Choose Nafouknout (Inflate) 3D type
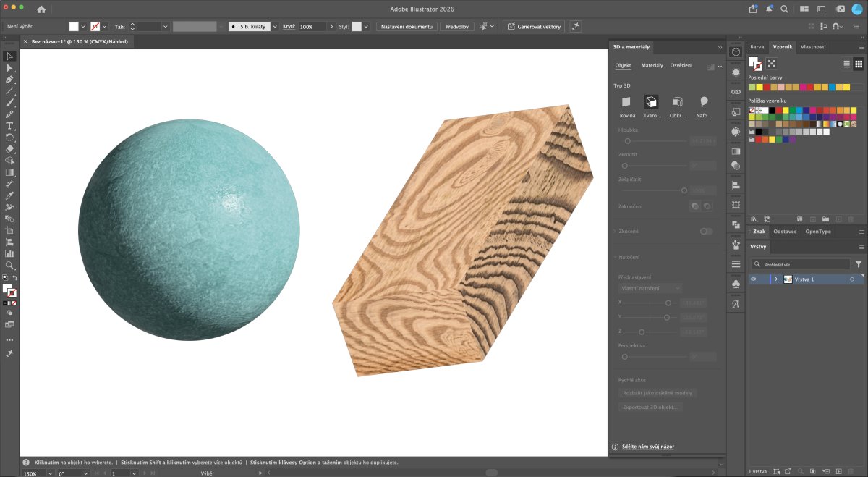Viewport: 868px width, 477px height. [x=703, y=102]
